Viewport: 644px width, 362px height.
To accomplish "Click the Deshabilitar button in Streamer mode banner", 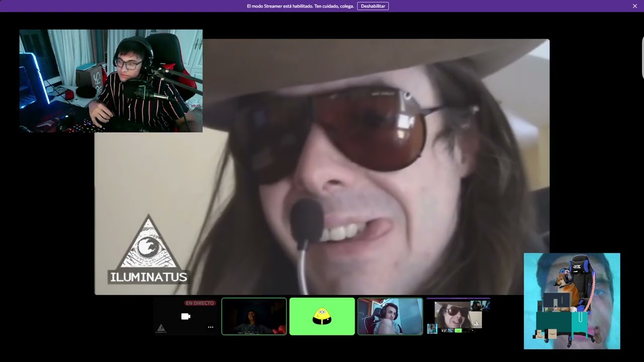I will pos(373,6).
